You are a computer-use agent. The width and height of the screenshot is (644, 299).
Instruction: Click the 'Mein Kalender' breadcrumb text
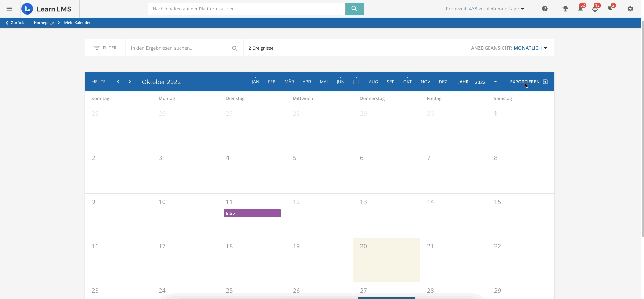point(78,23)
